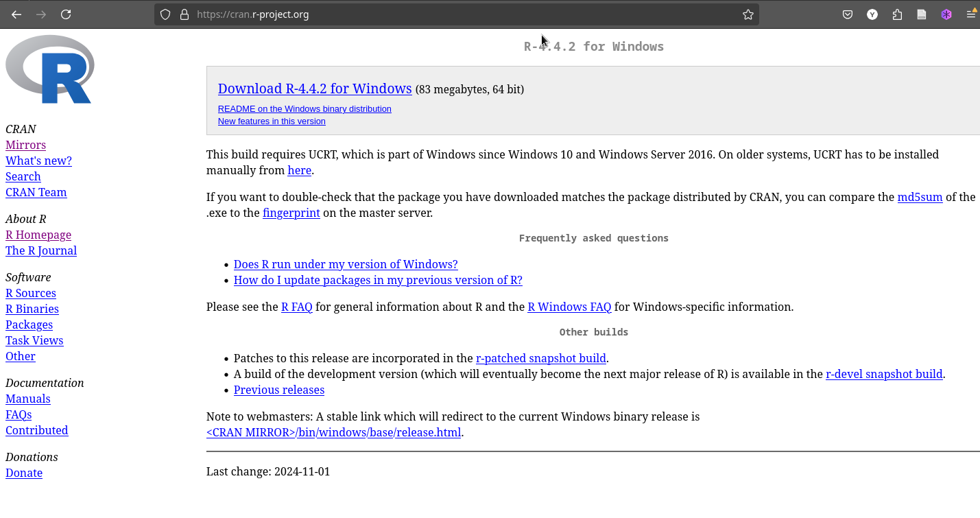Open Contributed under Documentation
The width and height of the screenshot is (980, 518).
pos(37,430)
